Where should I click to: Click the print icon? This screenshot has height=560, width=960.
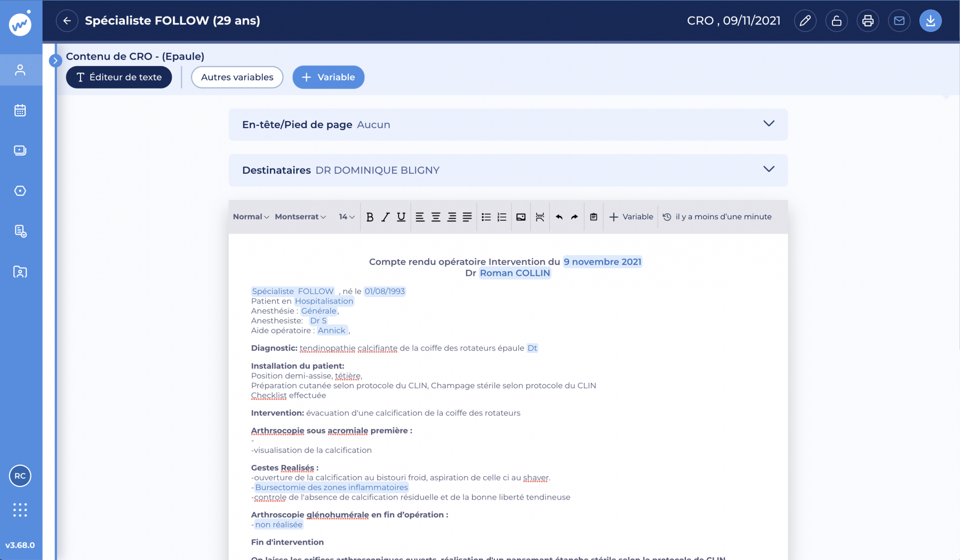click(x=868, y=21)
